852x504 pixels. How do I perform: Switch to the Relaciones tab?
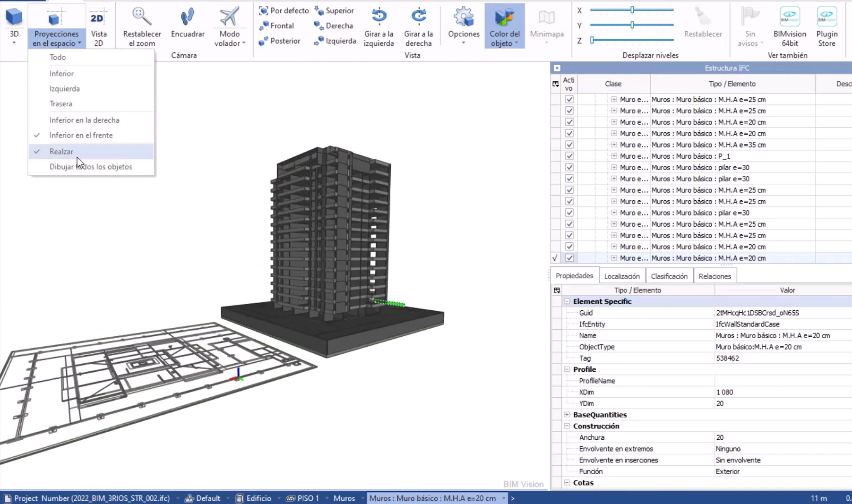(x=714, y=276)
